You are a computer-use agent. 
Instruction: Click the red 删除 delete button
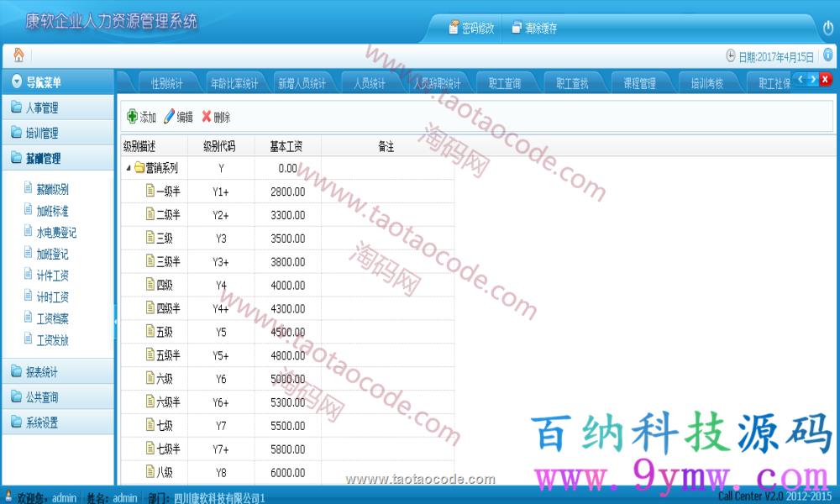pos(216,117)
